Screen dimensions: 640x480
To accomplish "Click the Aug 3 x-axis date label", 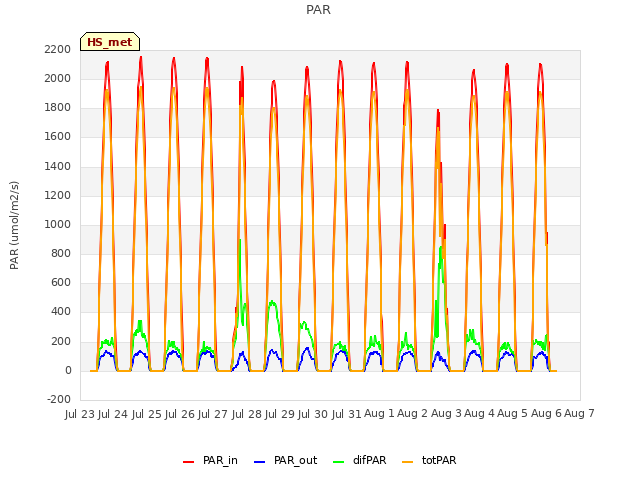I will 446,414.
